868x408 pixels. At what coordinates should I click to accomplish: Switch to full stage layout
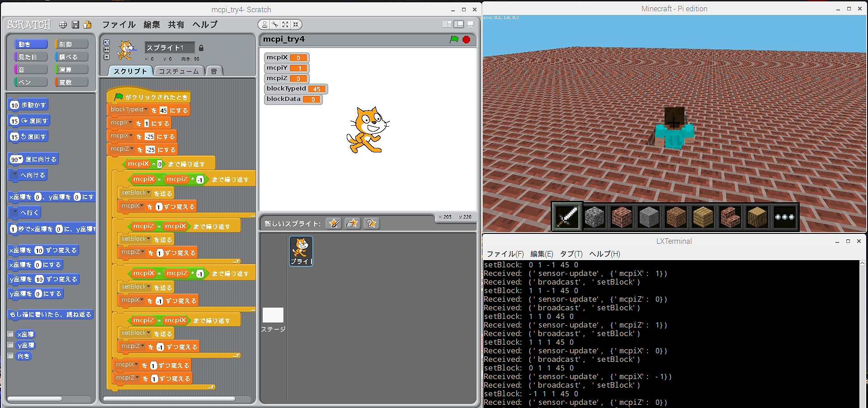tap(459, 24)
